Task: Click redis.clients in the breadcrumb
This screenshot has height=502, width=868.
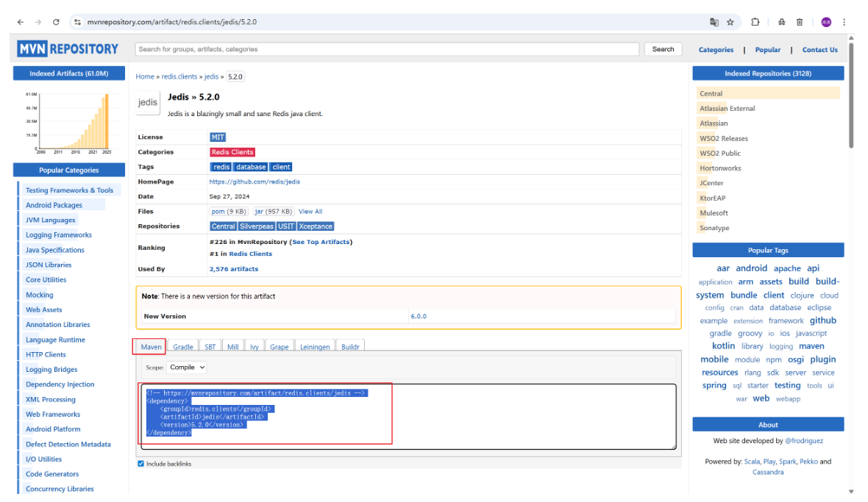Action: [179, 77]
